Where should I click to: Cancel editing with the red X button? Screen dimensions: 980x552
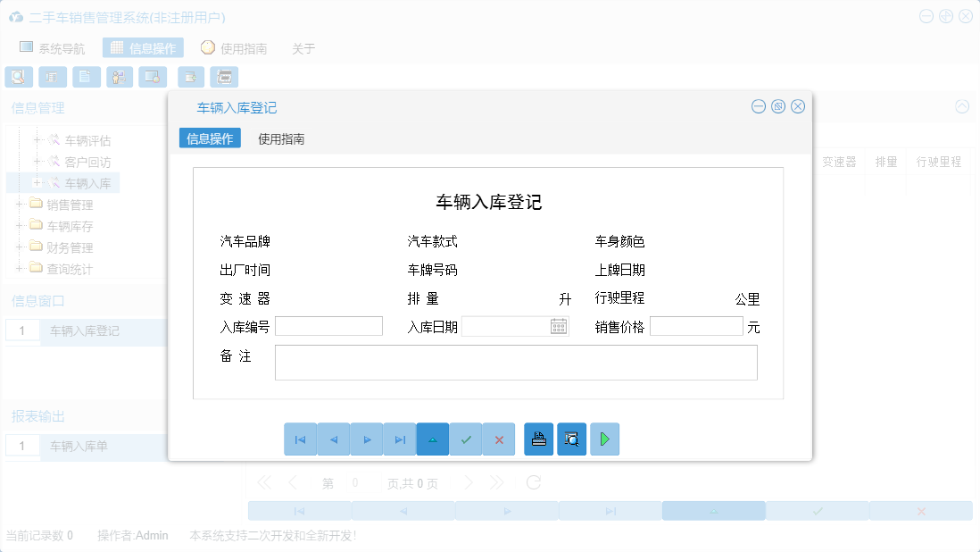tap(499, 439)
